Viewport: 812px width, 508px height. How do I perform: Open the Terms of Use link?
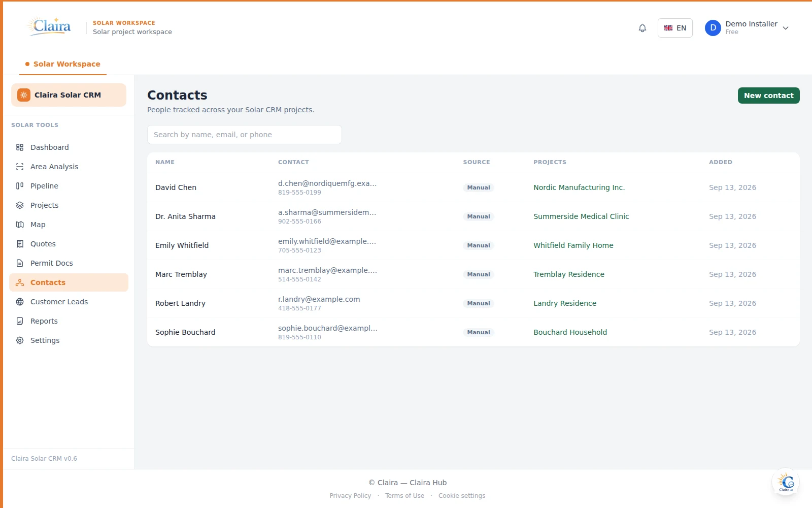[404, 496]
